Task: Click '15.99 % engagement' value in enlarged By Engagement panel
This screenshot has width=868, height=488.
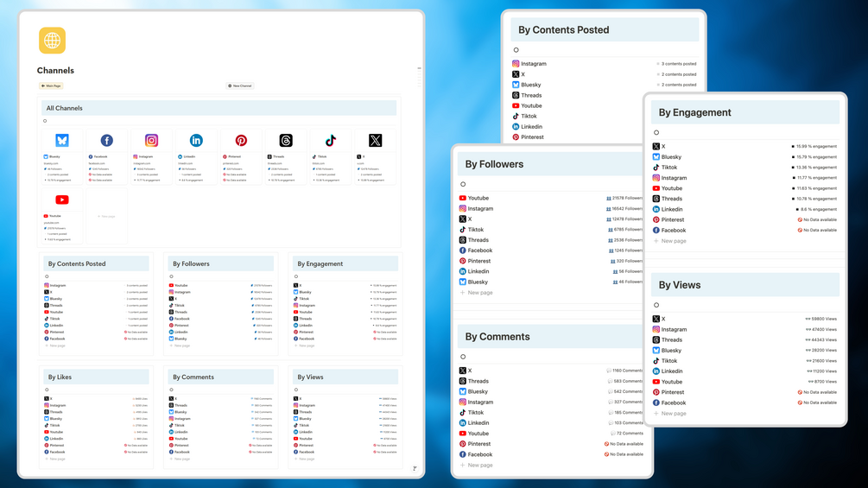Action: (814, 147)
